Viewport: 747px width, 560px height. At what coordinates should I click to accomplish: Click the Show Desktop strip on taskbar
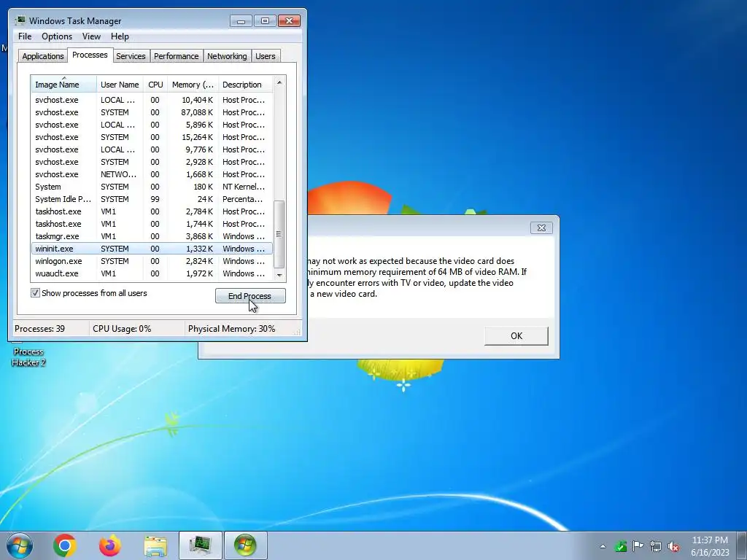[742, 545]
